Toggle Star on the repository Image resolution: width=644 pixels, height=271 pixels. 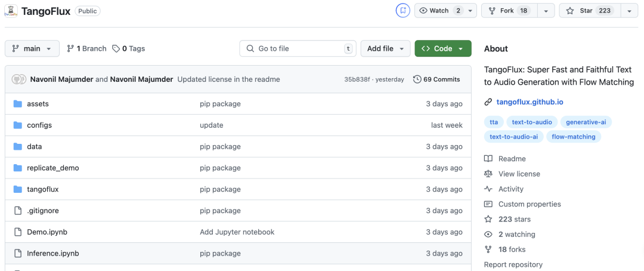click(589, 11)
